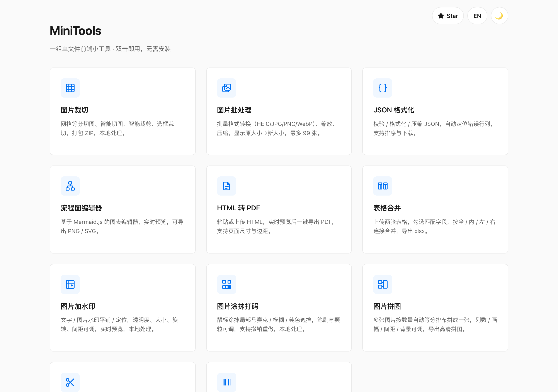Click the scissors tool icon
This screenshot has width=558, height=392.
70,382
